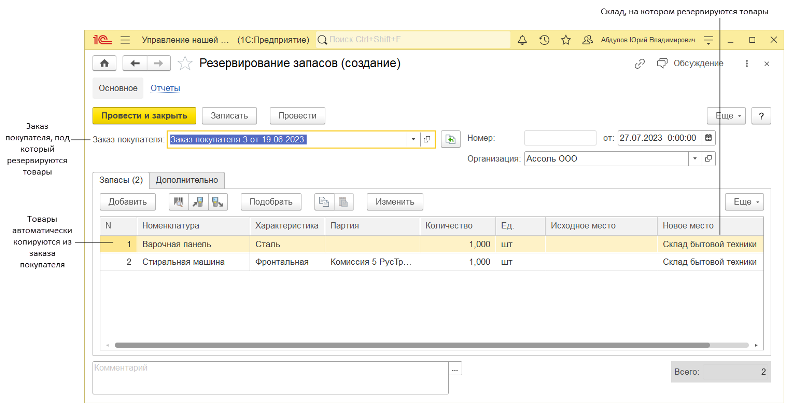Open the table Еще dropdown menu
Viewport: 800px width, 403px height.
745,202
